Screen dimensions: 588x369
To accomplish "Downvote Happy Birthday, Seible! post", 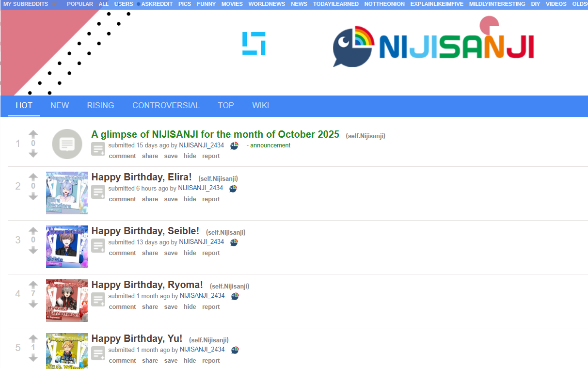I will [x=33, y=250].
